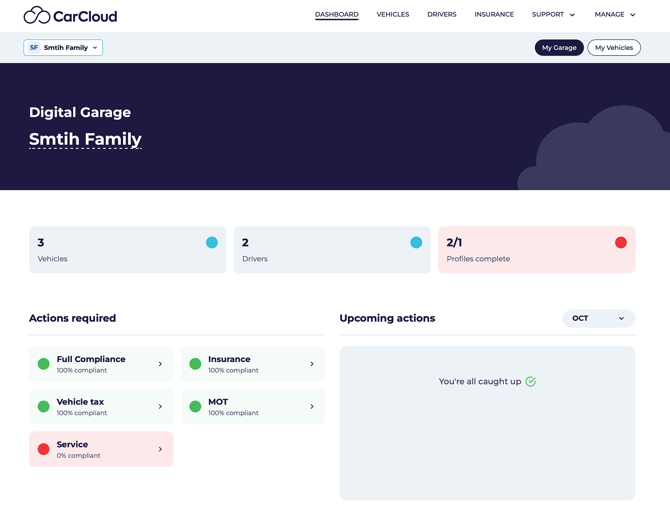670x519 pixels.
Task: Open the Insurance compliance row
Action: [x=253, y=364]
